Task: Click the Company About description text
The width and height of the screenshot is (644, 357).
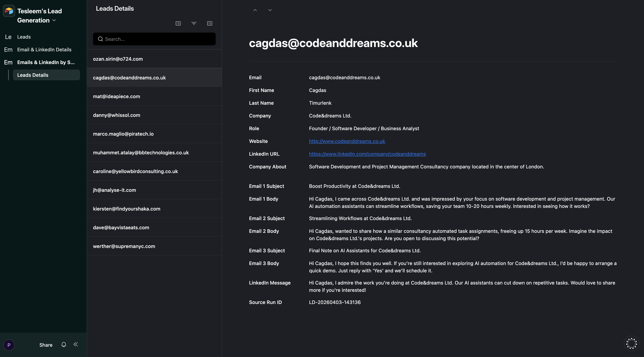Action: (x=426, y=167)
